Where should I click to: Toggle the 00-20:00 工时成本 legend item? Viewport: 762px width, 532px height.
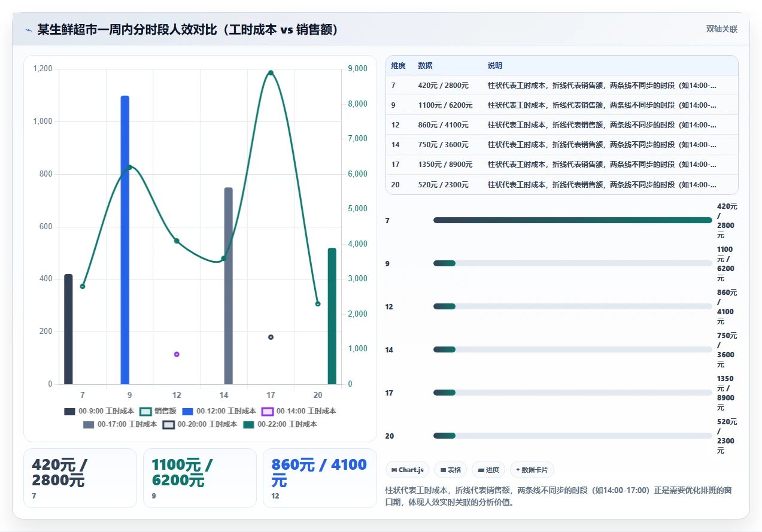(200, 424)
